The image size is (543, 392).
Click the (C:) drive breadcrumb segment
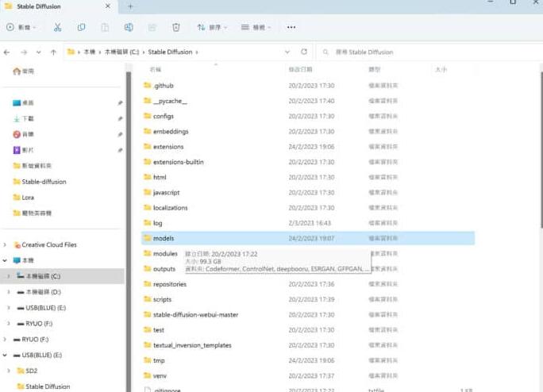pos(121,52)
